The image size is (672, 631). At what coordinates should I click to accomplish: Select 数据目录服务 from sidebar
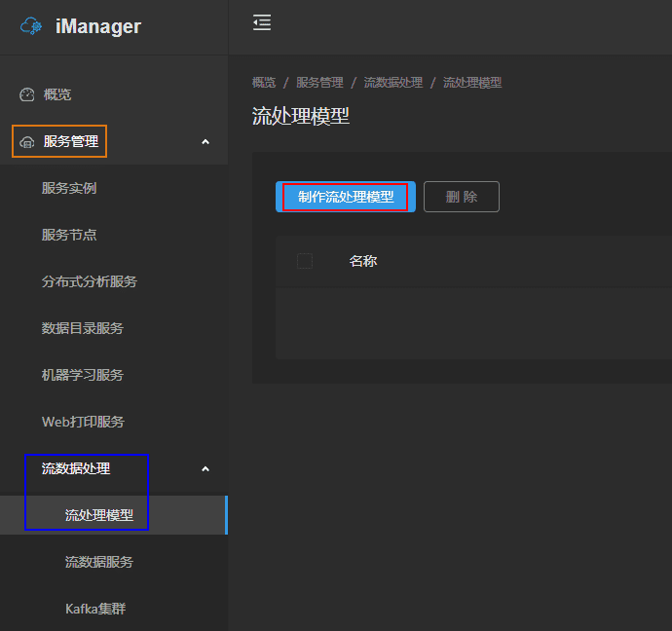coord(83,329)
